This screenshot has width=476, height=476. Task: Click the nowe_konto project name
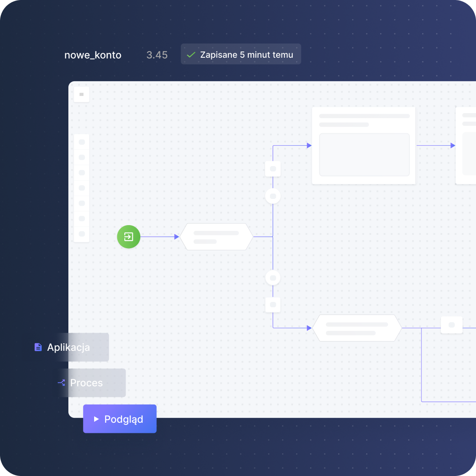[x=93, y=55]
